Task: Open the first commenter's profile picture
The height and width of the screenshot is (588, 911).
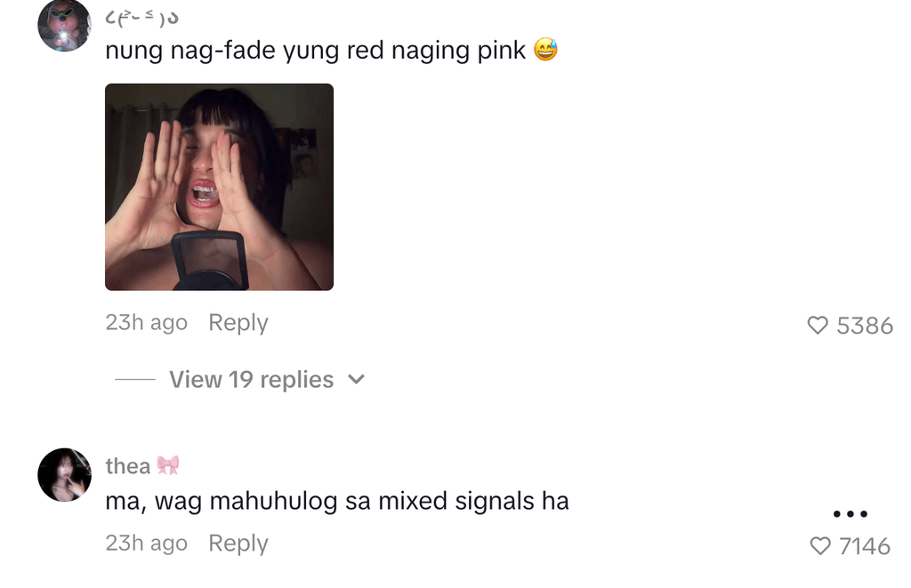Action: (64, 25)
